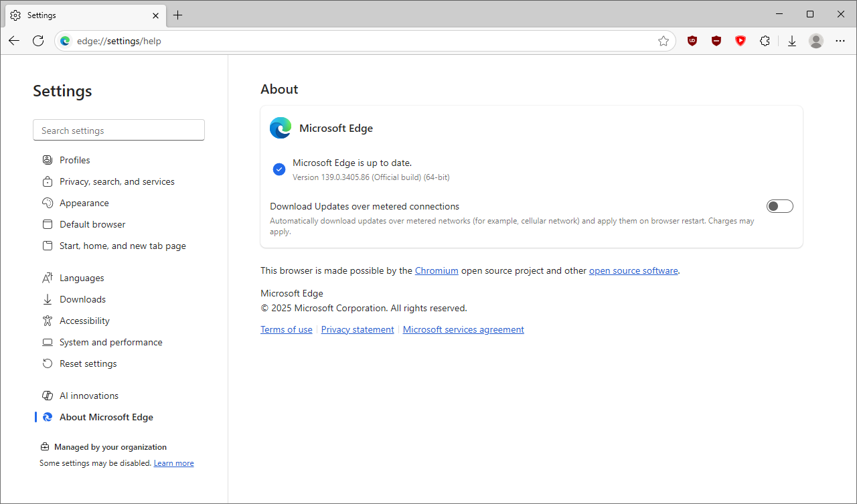857x504 pixels.
Task: Select Appearance in the settings sidebar
Action: pos(84,203)
